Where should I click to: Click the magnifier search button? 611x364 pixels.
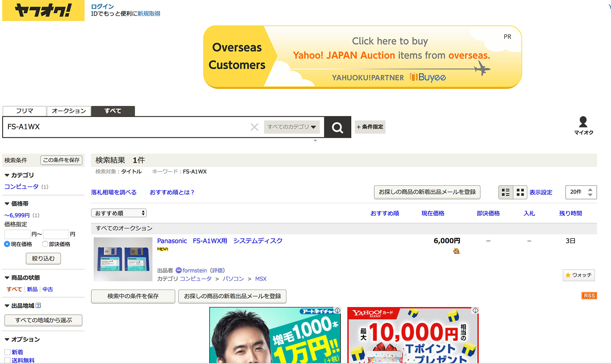click(x=338, y=127)
